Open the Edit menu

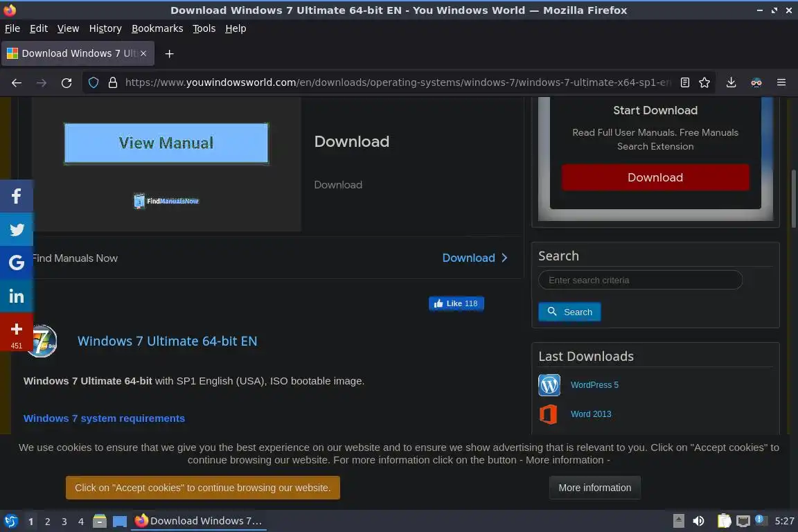tap(39, 28)
